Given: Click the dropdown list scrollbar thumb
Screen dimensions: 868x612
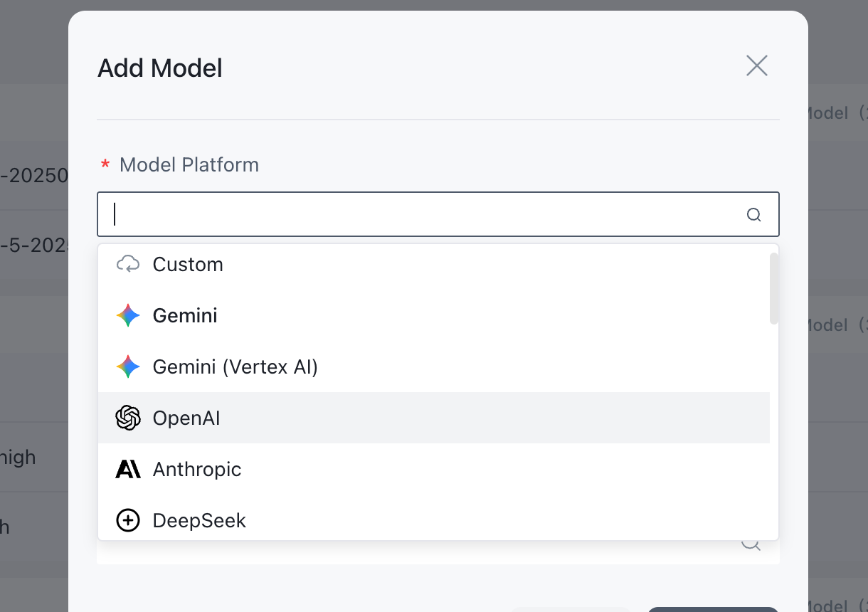Looking at the screenshot, I should point(774,288).
